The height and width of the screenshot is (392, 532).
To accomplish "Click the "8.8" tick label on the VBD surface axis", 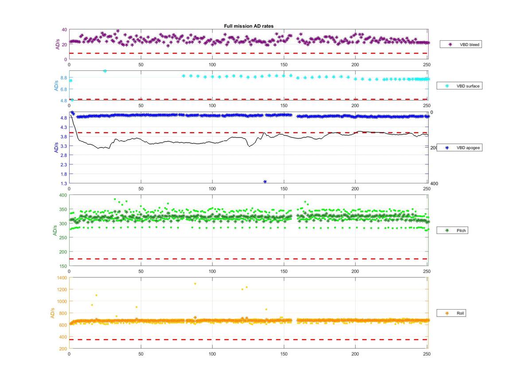I will coord(64,78).
